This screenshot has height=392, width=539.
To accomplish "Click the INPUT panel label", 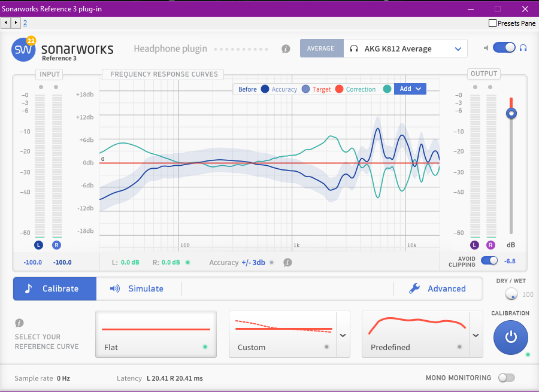I will point(50,74).
